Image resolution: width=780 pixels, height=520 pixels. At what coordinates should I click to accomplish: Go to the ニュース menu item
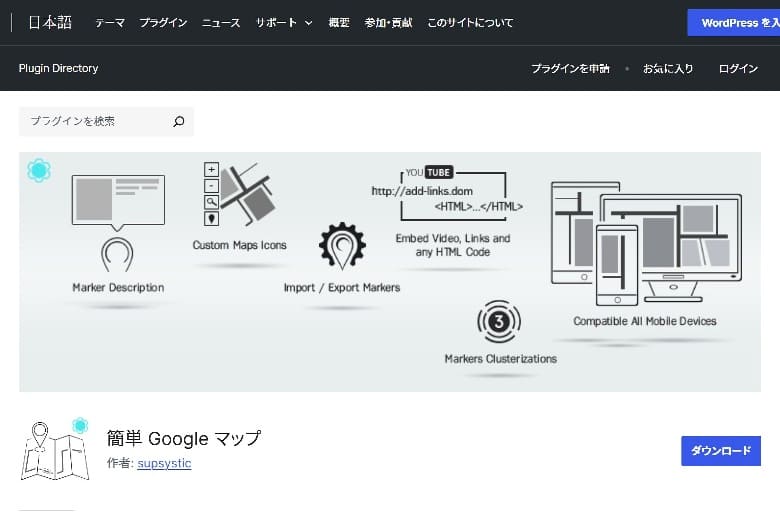pyautogui.click(x=221, y=23)
